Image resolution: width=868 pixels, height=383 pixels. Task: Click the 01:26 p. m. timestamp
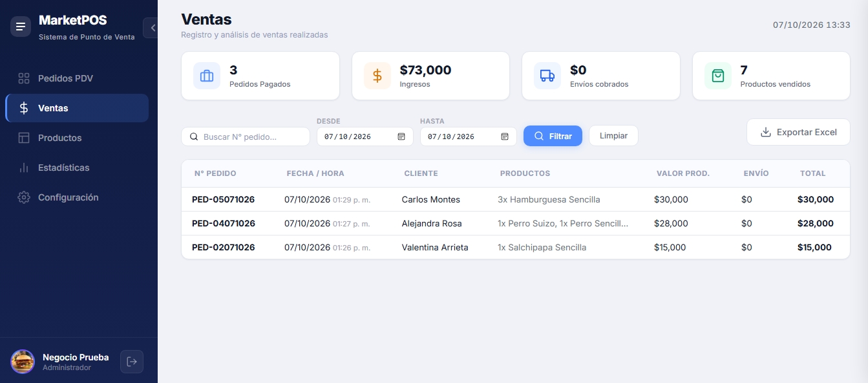point(352,248)
